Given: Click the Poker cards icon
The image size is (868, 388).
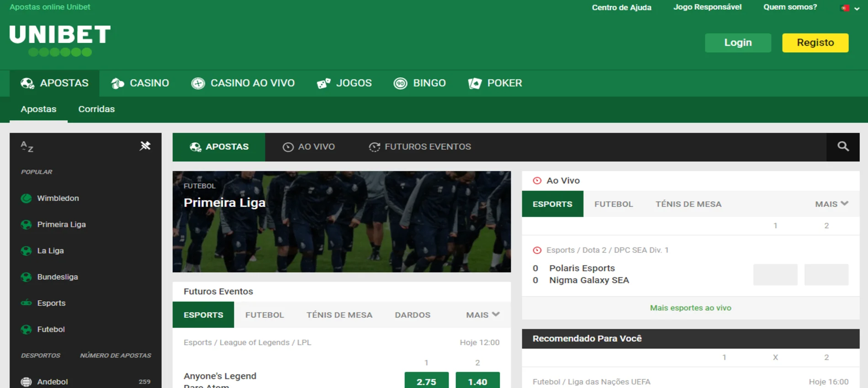Looking at the screenshot, I should coord(475,83).
